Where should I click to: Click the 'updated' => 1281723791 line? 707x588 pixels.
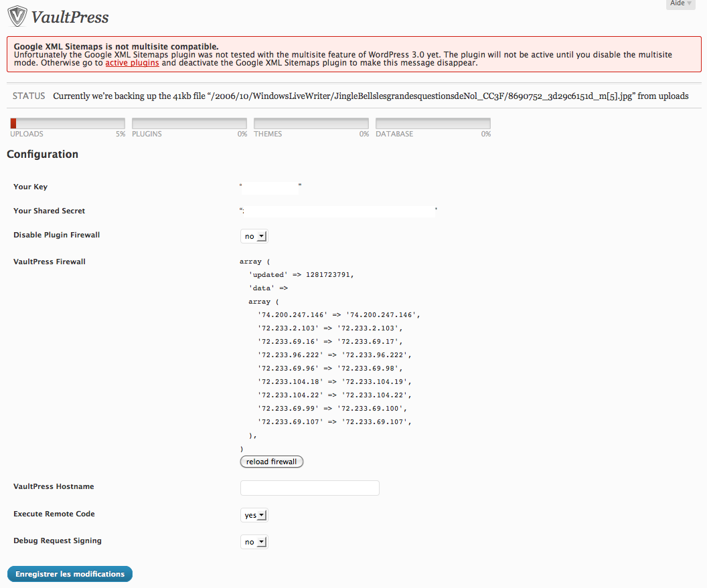tap(301, 274)
